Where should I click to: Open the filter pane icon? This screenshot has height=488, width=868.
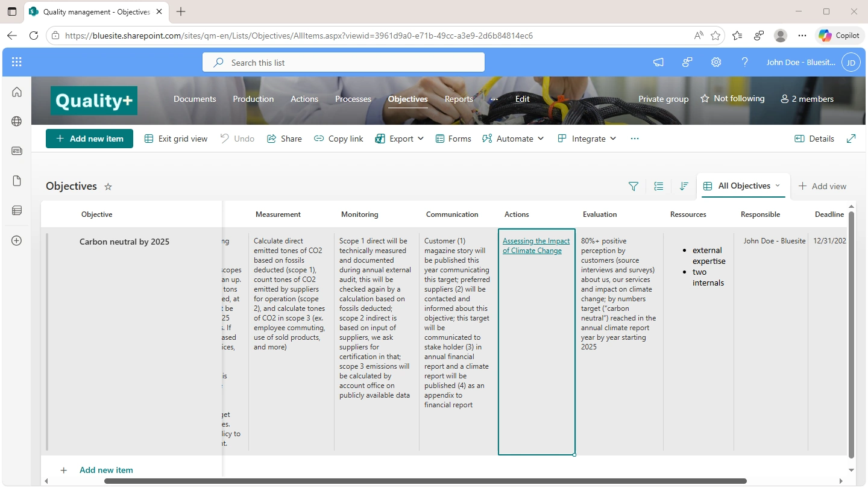[633, 186]
